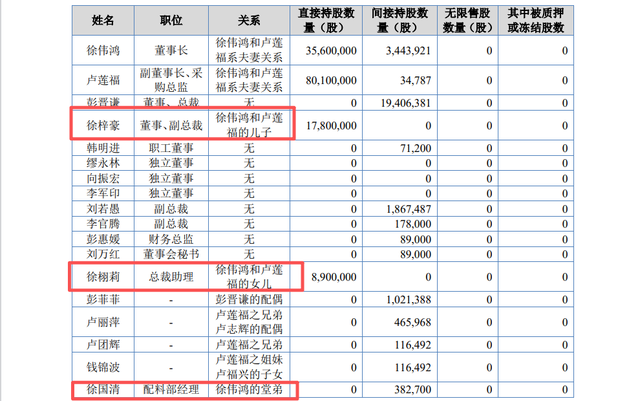
Task: Select the 董事长 position cell
Action: 171,50
